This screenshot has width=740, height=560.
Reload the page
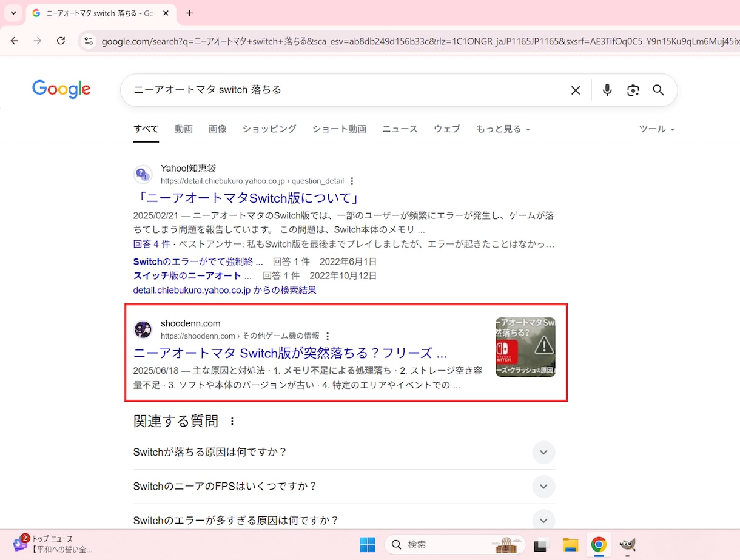[61, 41]
